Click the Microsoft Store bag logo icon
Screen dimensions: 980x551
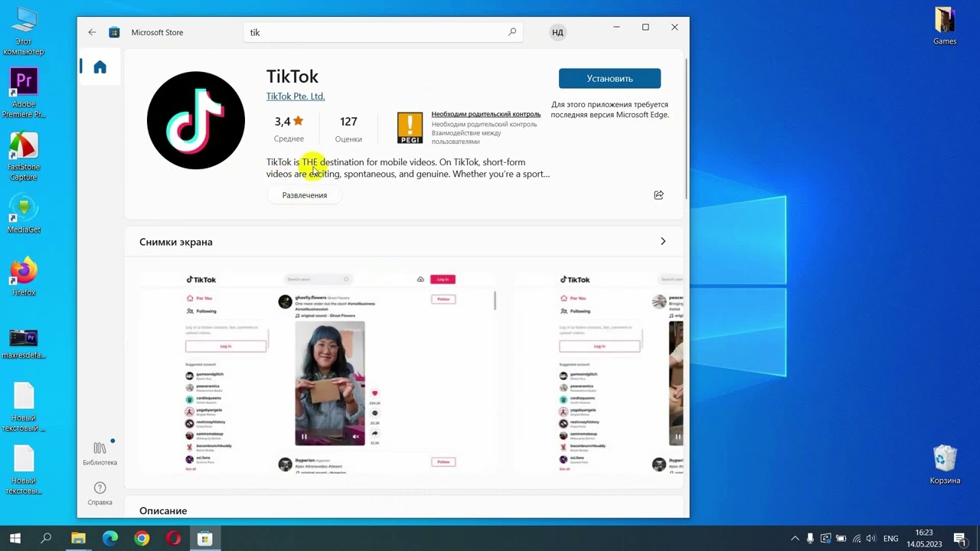tap(114, 32)
